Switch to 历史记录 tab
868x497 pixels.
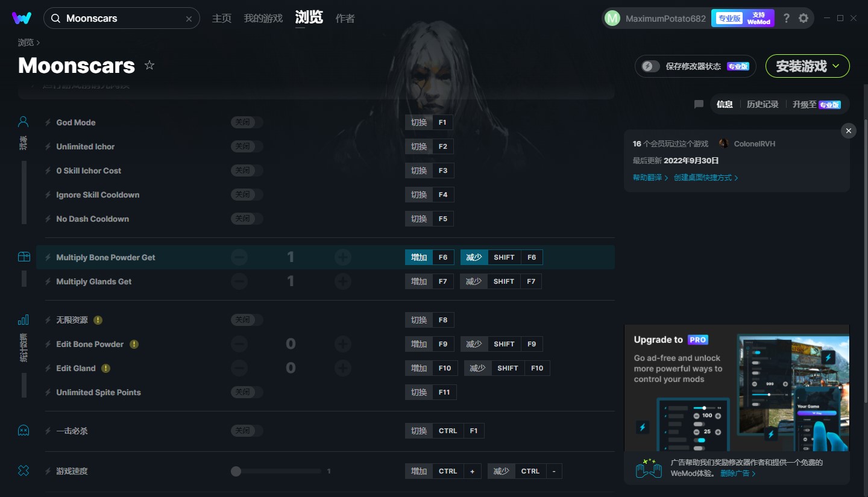(763, 104)
